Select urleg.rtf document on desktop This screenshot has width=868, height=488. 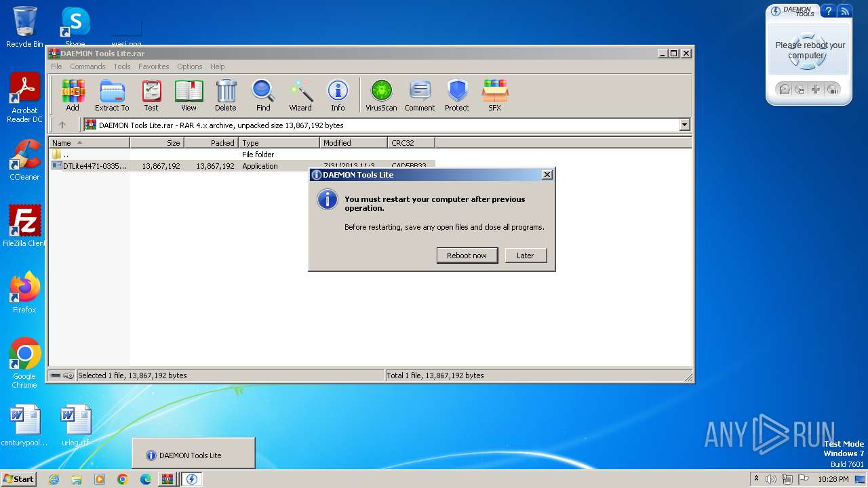point(75,426)
